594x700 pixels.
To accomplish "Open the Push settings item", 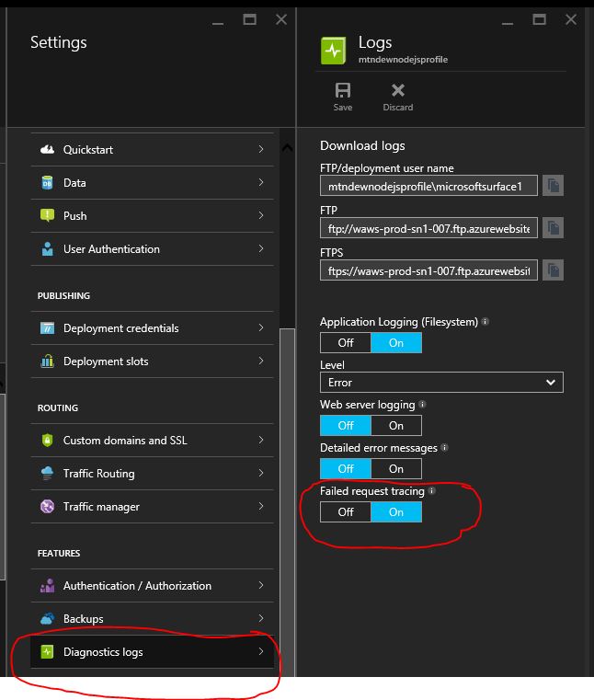I will (x=153, y=215).
